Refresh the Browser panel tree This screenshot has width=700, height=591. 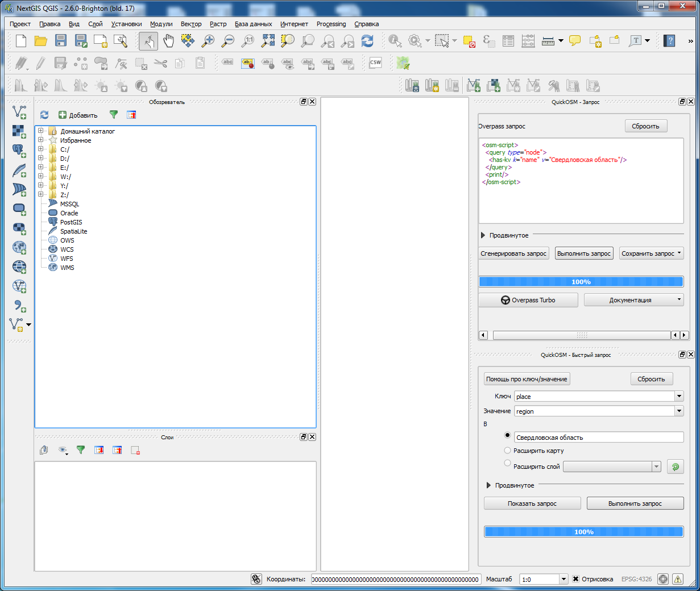(x=44, y=115)
